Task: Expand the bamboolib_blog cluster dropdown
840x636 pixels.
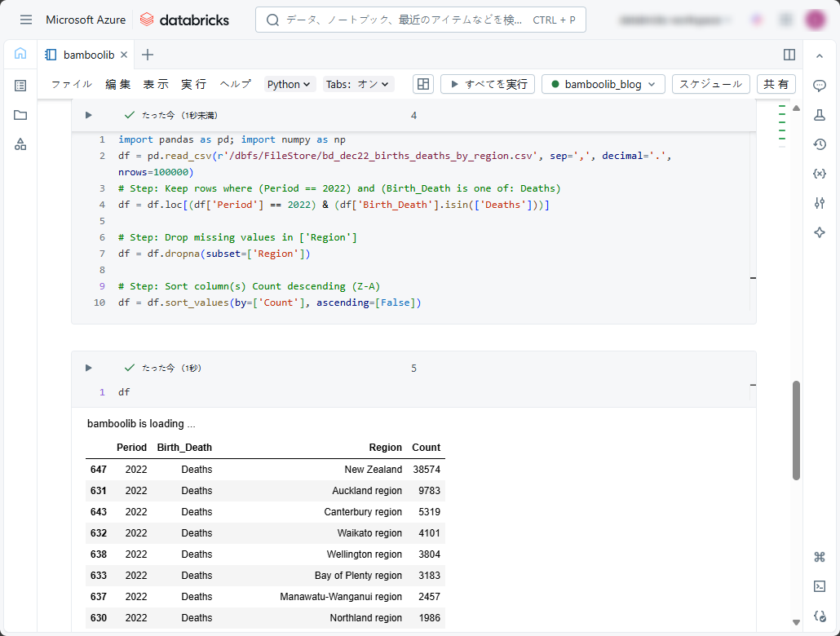Action: [603, 84]
